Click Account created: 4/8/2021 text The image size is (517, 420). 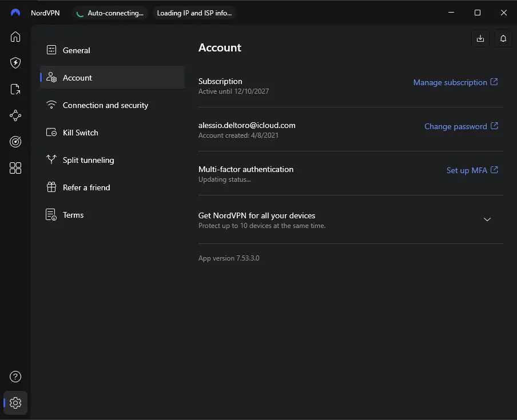click(238, 135)
